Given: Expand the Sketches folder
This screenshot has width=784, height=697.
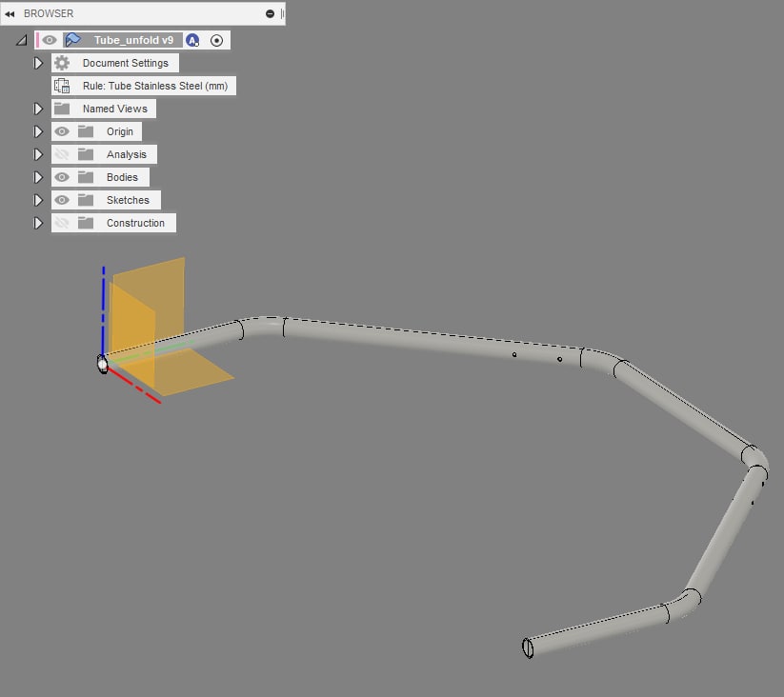Looking at the screenshot, I should [38, 200].
